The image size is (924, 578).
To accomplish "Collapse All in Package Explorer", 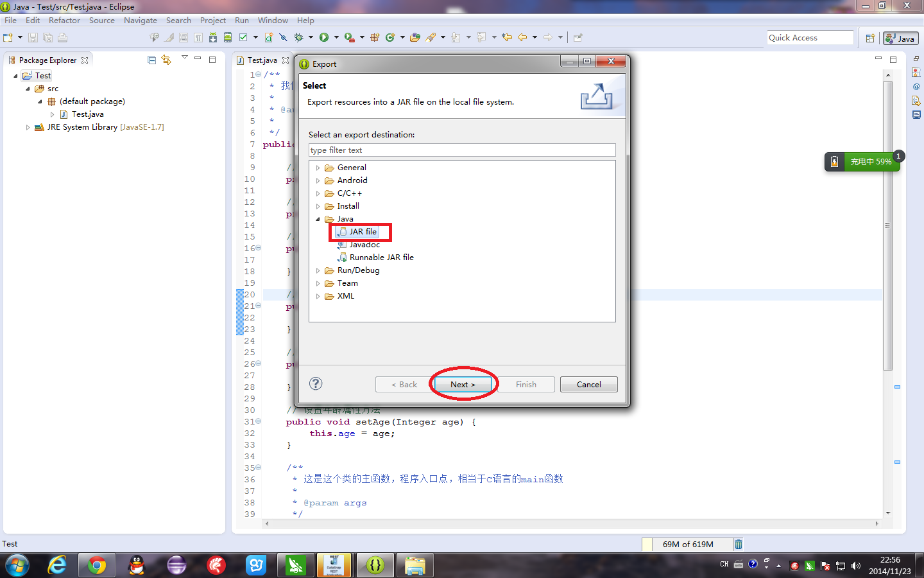I will tap(152, 60).
